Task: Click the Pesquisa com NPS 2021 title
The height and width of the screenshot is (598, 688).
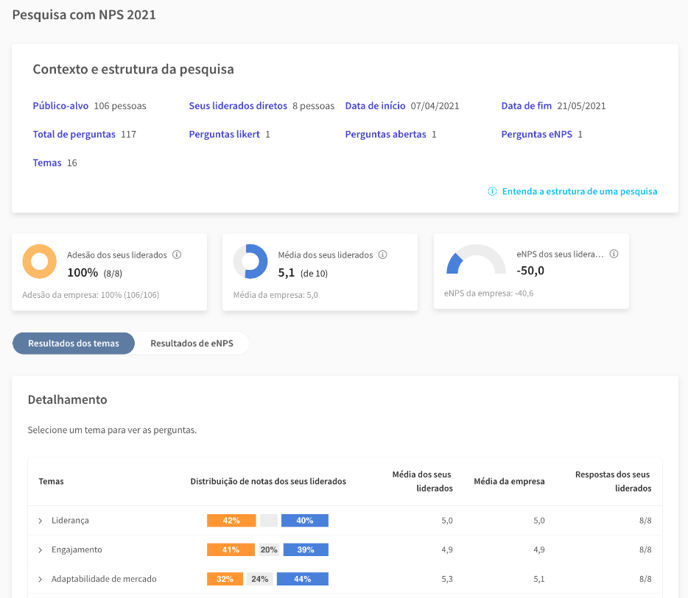Action: click(x=84, y=15)
